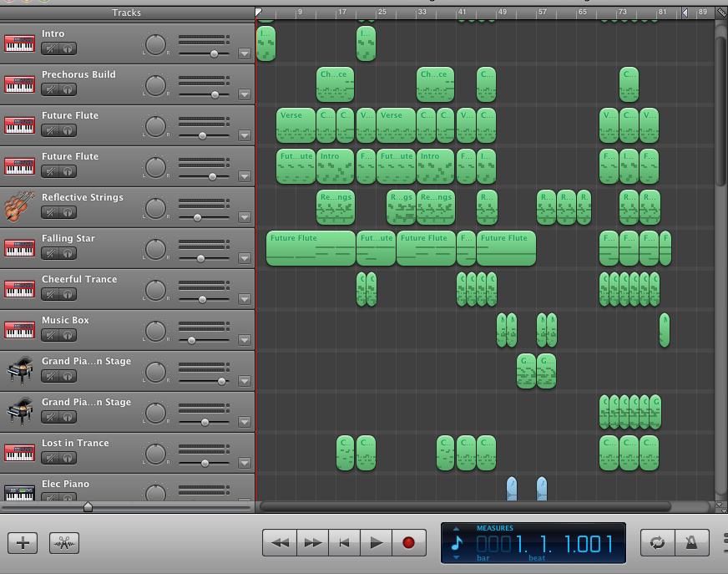This screenshot has width=728, height=574.
Task: Select the first Re...ngs region in Reflective Strings
Action: (336, 207)
